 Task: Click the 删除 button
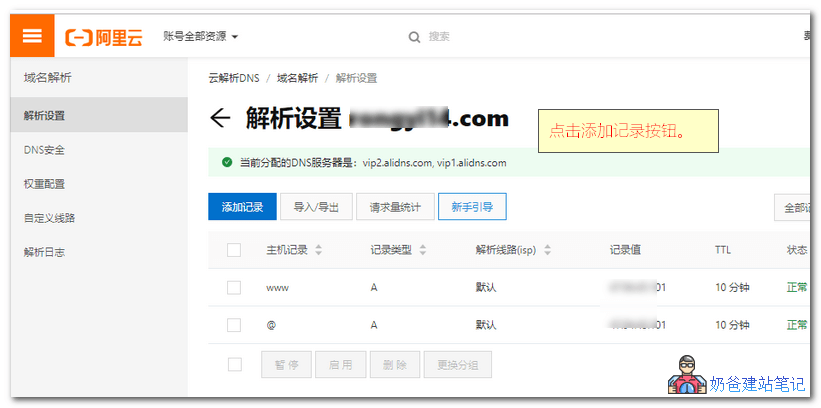pos(395,365)
